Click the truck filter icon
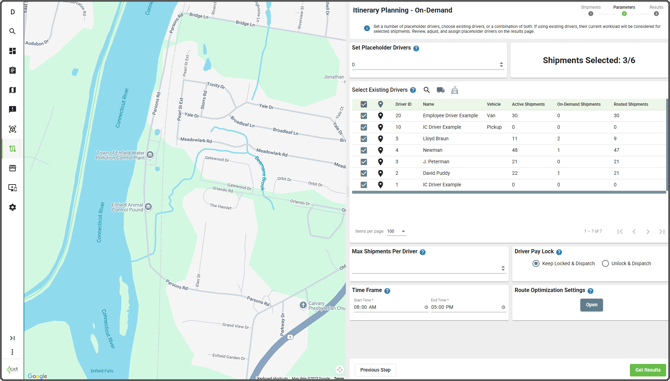The height and width of the screenshot is (381, 670). (x=441, y=90)
